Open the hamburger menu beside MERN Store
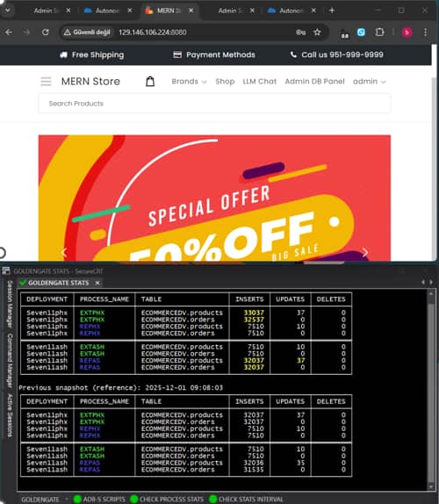 (46, 82)
